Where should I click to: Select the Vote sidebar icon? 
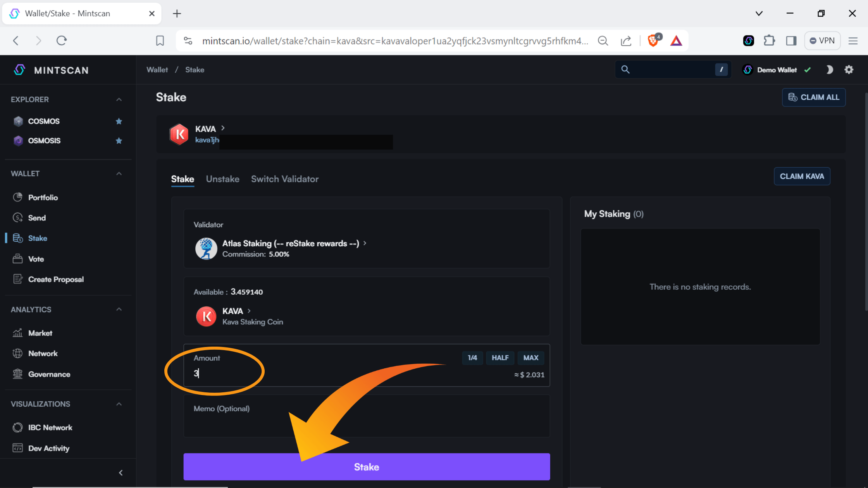[18, 259]
